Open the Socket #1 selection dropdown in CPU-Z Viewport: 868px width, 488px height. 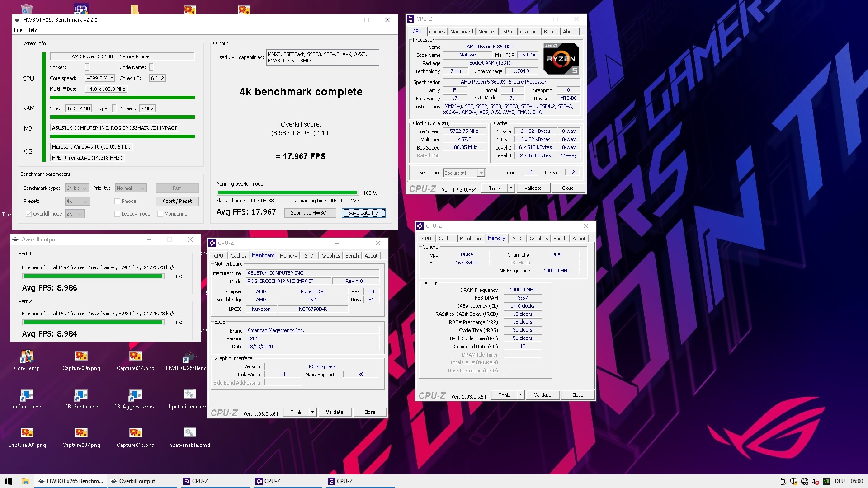point(464,173)
